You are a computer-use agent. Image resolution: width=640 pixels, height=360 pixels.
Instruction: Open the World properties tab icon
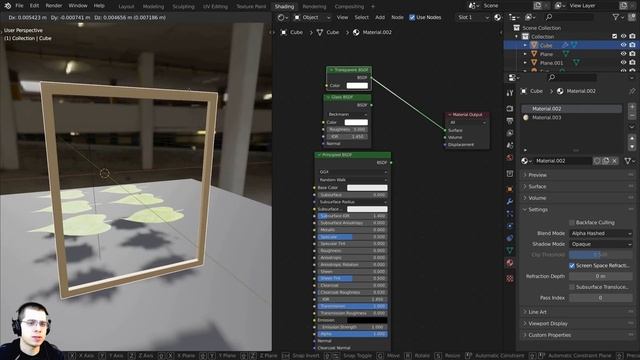tap(510, 158)
